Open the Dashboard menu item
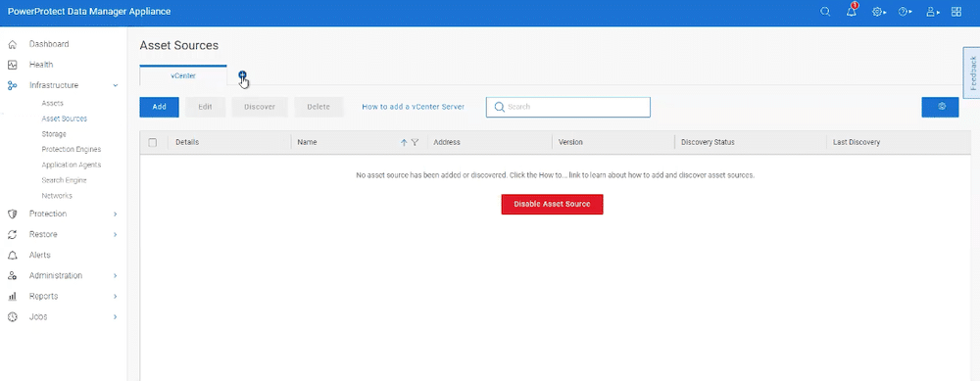 point(49,44)
